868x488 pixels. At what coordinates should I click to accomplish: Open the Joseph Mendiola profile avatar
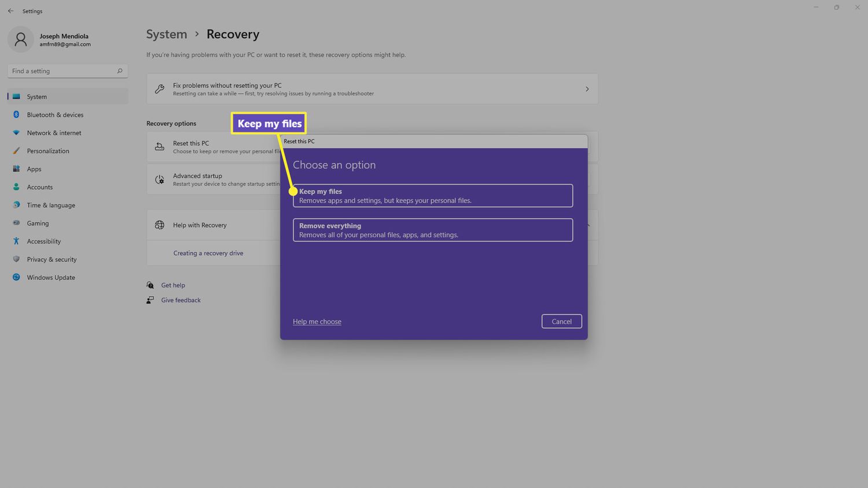pos(21,39)
